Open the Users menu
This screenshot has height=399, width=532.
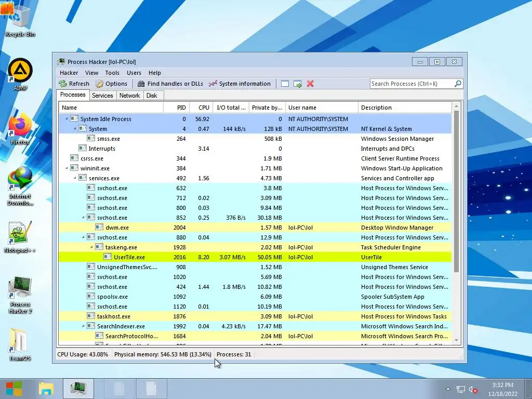tap(134, 73)
